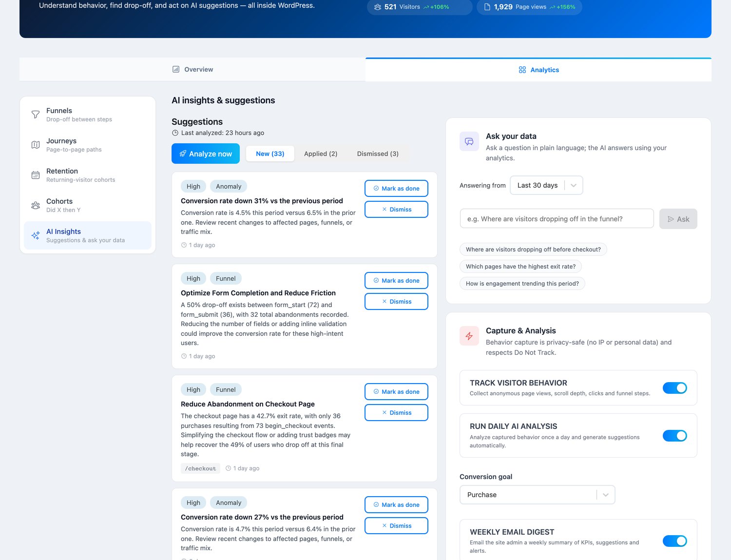731x560 pixels.
Task: Click the Ask button
Action: (x=678, y=219)
